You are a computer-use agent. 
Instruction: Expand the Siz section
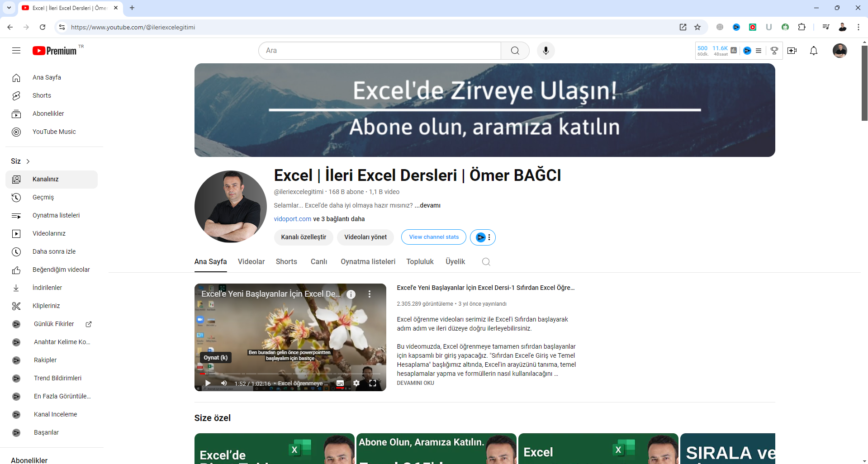click(x=20, y=161)
